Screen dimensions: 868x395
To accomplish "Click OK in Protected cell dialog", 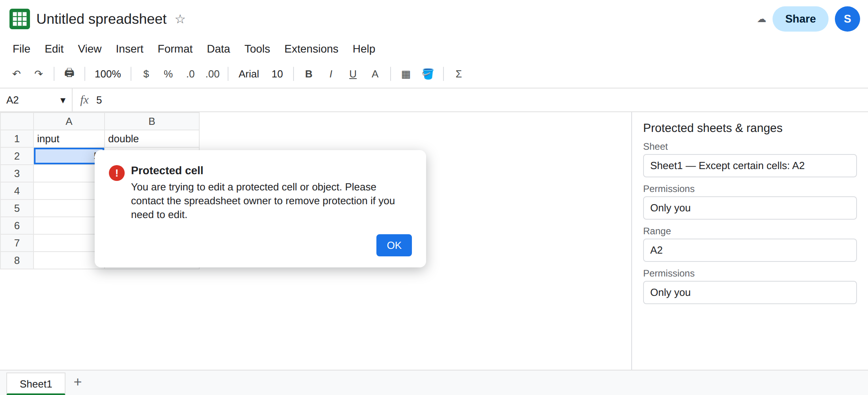I will tap(394, 245).
